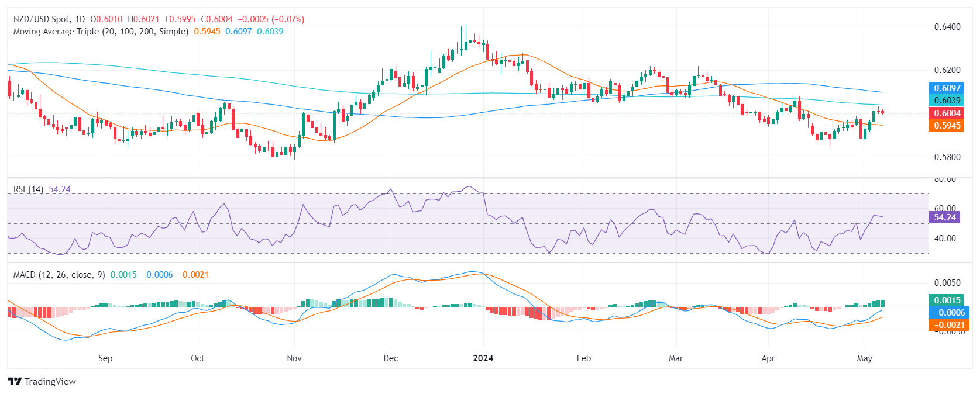Image resolution: width=980 pixels, height=394 pixels.
Task: Click the blue -0.0006 MACD value tag
Action: (946, 313)
